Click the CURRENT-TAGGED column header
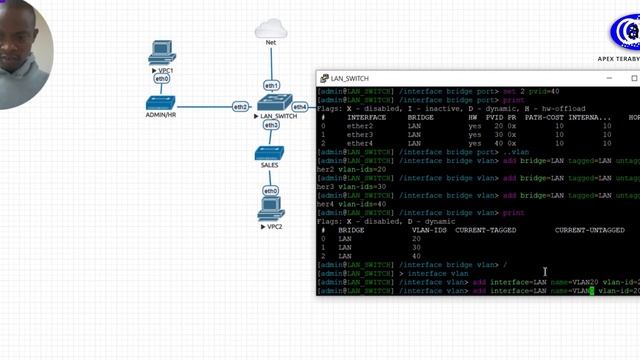This screenshot has width=640, height=360. click(486, 230)
